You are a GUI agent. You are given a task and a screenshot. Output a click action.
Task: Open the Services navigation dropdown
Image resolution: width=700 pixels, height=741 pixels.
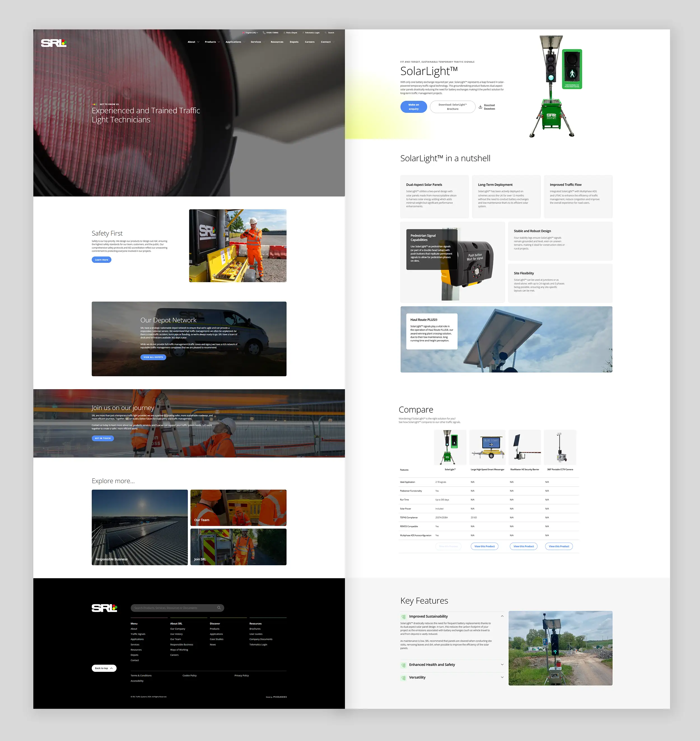click(258, 42)
